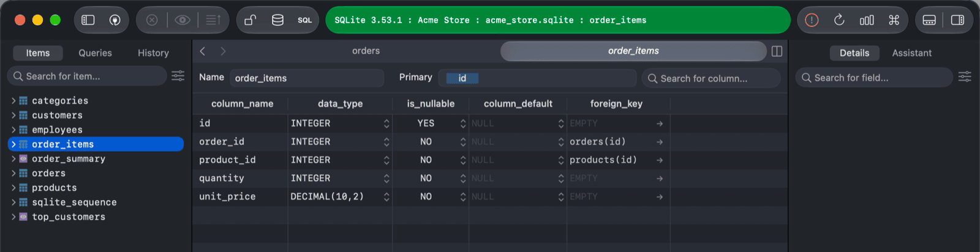Click the connection plug icon in toolbar
980x252 pixels.
click(115, 20)
